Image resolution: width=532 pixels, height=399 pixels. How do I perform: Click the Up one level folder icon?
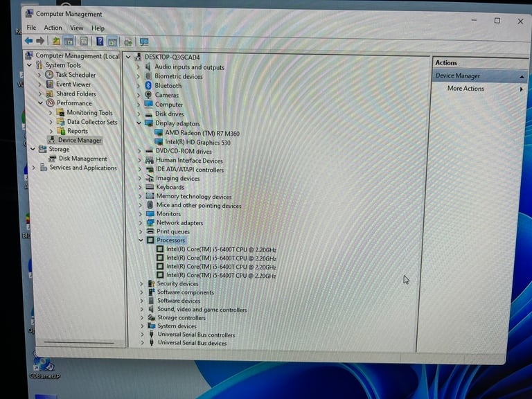(56, 42)
